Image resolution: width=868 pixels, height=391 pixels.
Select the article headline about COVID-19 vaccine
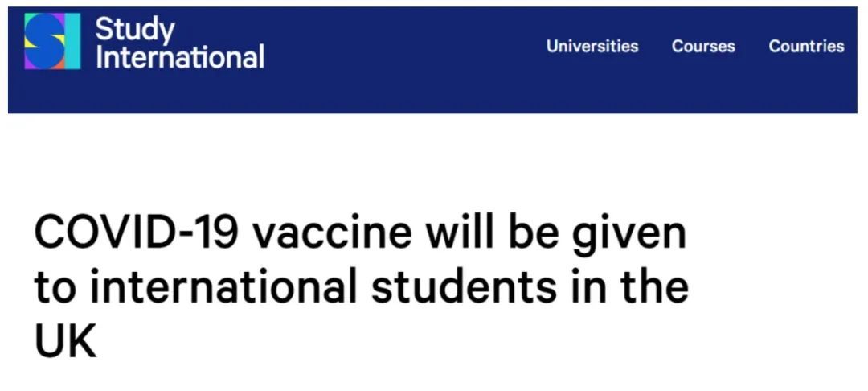point(361,287)
